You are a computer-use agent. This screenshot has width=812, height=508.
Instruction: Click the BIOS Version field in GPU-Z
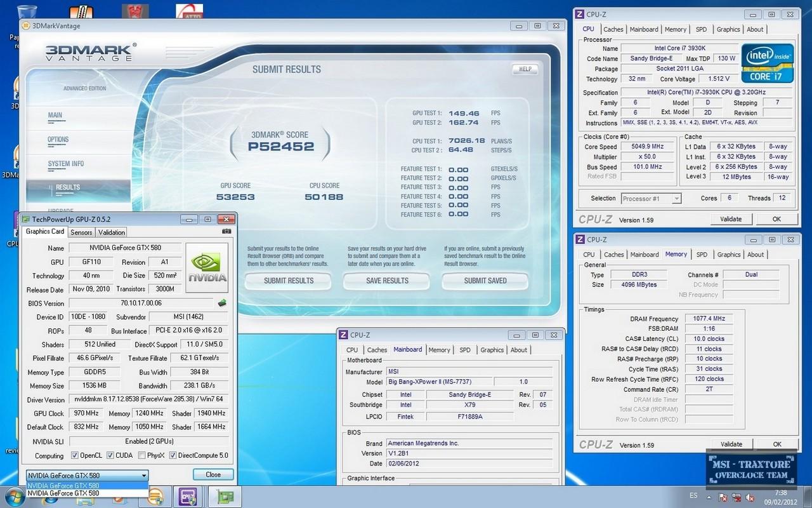tap(141, 304)
